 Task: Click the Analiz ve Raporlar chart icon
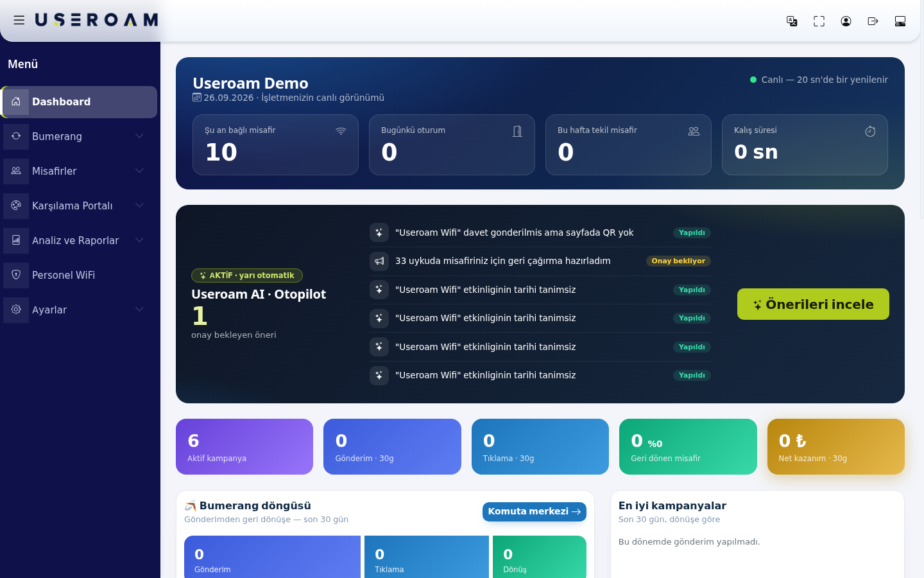pyautogui.click(x=16, y=240)
